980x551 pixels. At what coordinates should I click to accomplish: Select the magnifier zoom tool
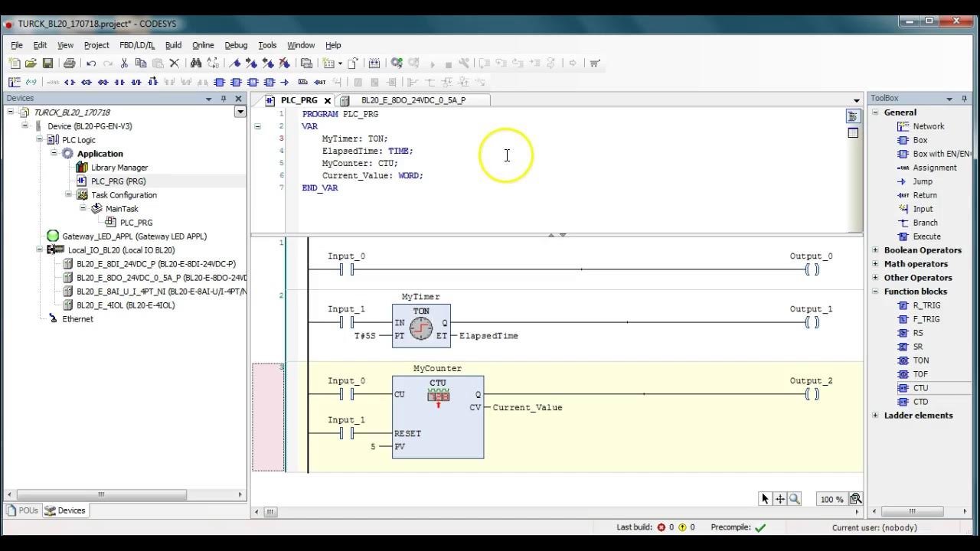pos(795,499)
